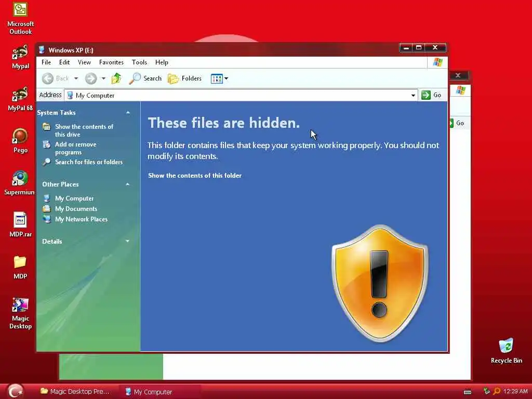Go up one folder level
Screen dimensions: 532x399
click(116, 78)
